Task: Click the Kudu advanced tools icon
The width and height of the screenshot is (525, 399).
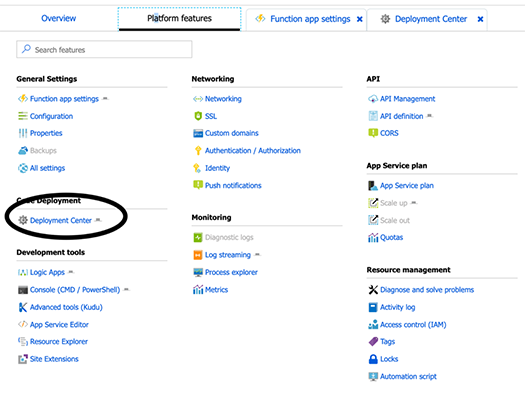Action: point(23,307)
